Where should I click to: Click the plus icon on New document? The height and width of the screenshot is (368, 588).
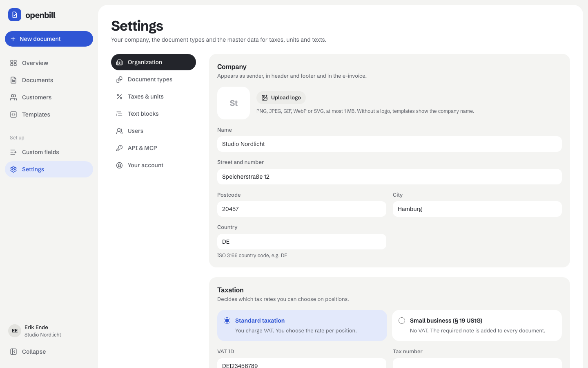tap(13, 39)
